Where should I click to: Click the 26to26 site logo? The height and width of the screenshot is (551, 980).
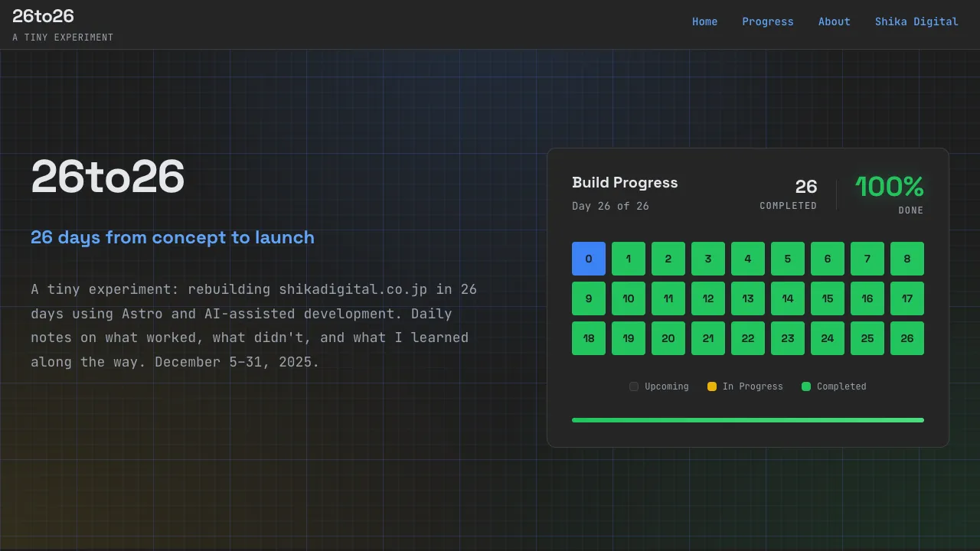tap(43, 16)
